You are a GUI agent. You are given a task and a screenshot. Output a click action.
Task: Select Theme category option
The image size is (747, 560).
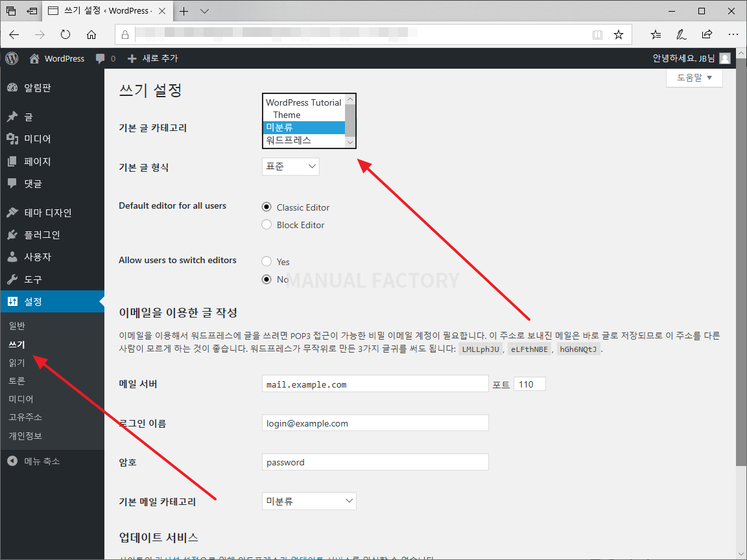click(304, 115)
